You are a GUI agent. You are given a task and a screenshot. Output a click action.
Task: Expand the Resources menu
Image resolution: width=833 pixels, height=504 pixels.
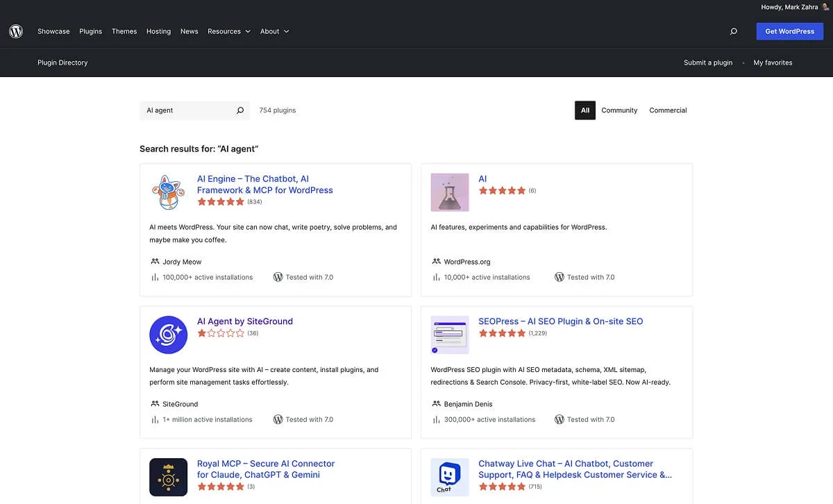click(229, 31)
